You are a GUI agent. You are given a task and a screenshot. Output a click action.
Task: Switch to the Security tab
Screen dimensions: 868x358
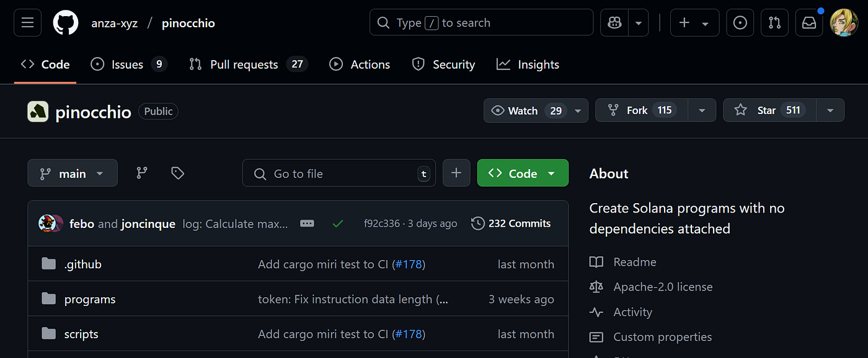point(443,64)
